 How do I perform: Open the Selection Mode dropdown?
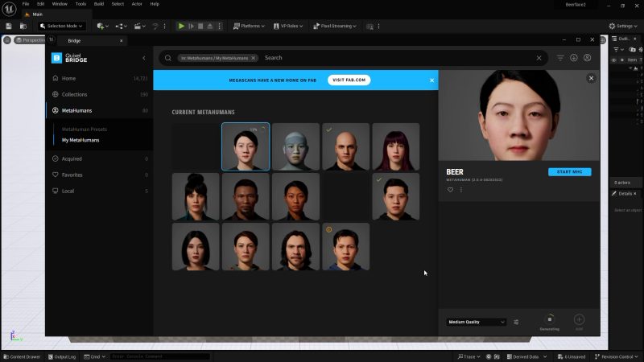tap(62, 26)
